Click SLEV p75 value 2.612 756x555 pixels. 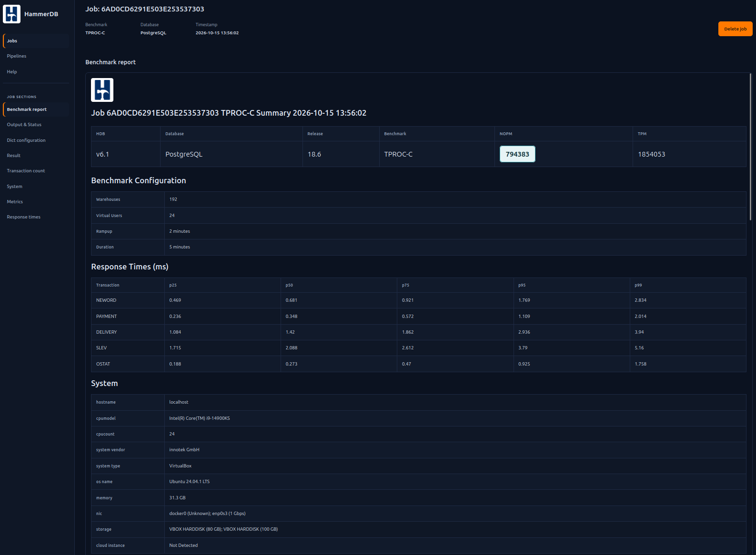point(408,348)
